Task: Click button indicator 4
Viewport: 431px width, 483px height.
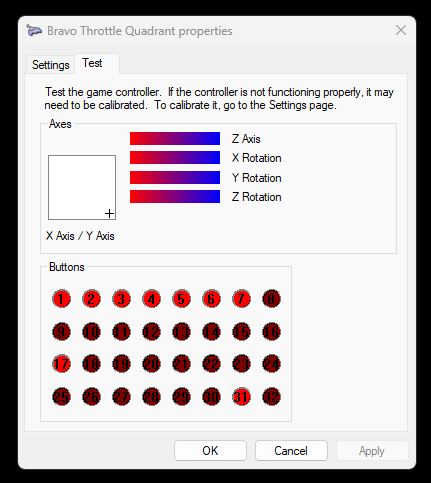Action: 151,299
